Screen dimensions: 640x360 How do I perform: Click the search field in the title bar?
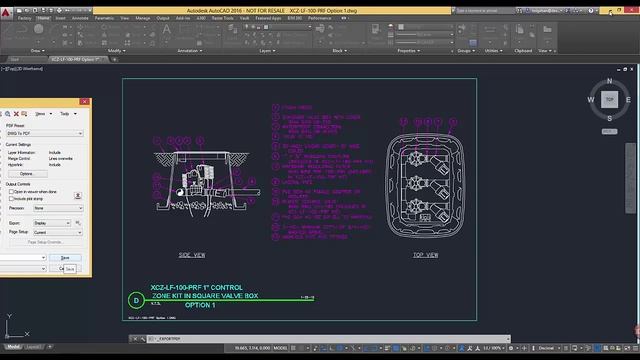(x=484, y=11)
